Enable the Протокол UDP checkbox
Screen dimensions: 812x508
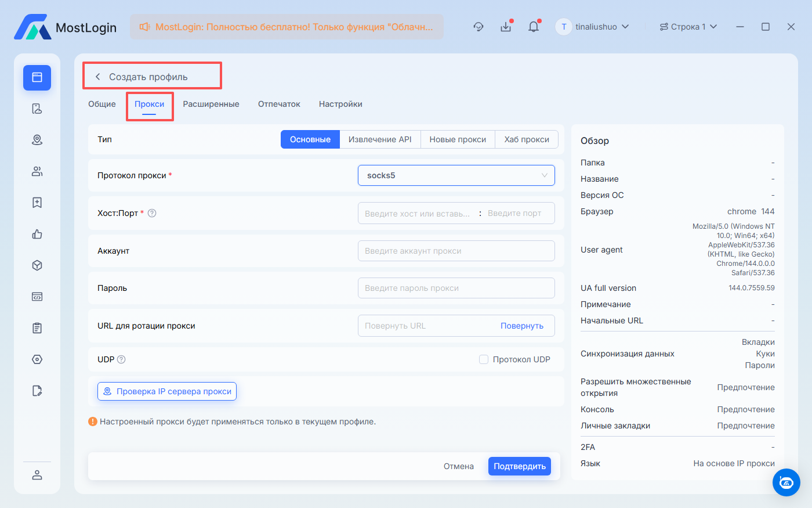pyautogui.click(x=484, y=359)
